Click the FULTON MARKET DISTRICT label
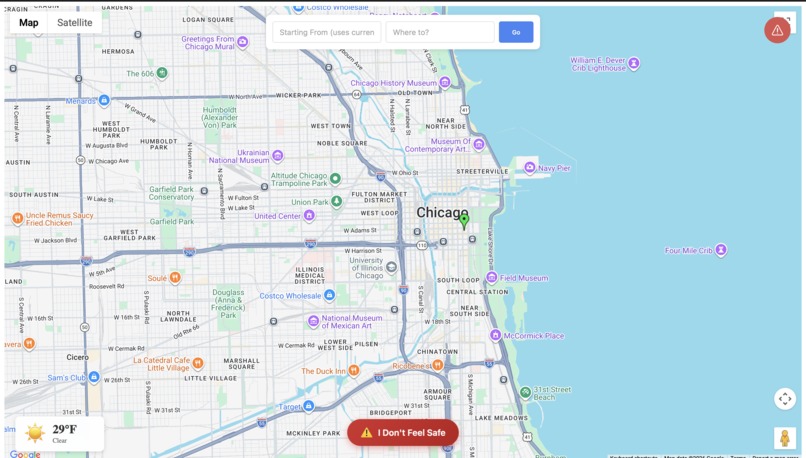The image size is (806, 458). 379,197
